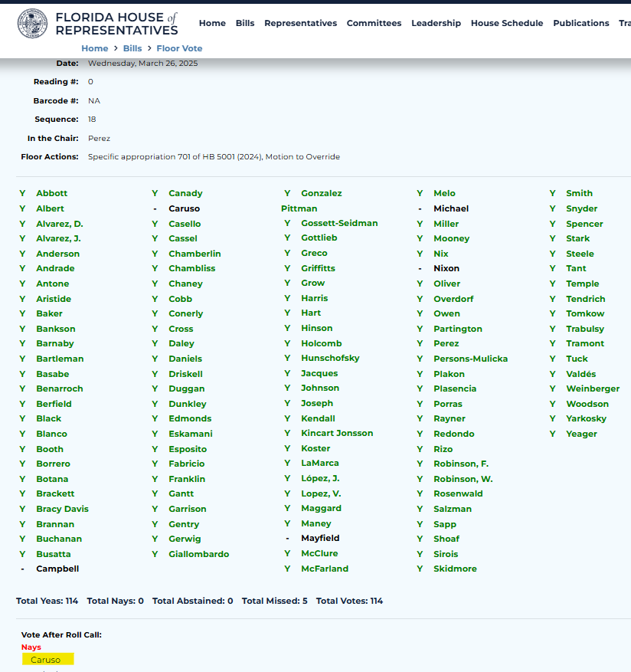Go to Home in the breadcrumb
Viewport: 631px width, 672px height.
click(95, 48)
